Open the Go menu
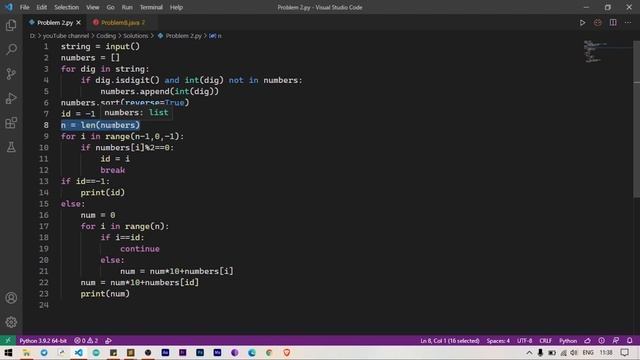640x360 pixels. tap(110, 7)
